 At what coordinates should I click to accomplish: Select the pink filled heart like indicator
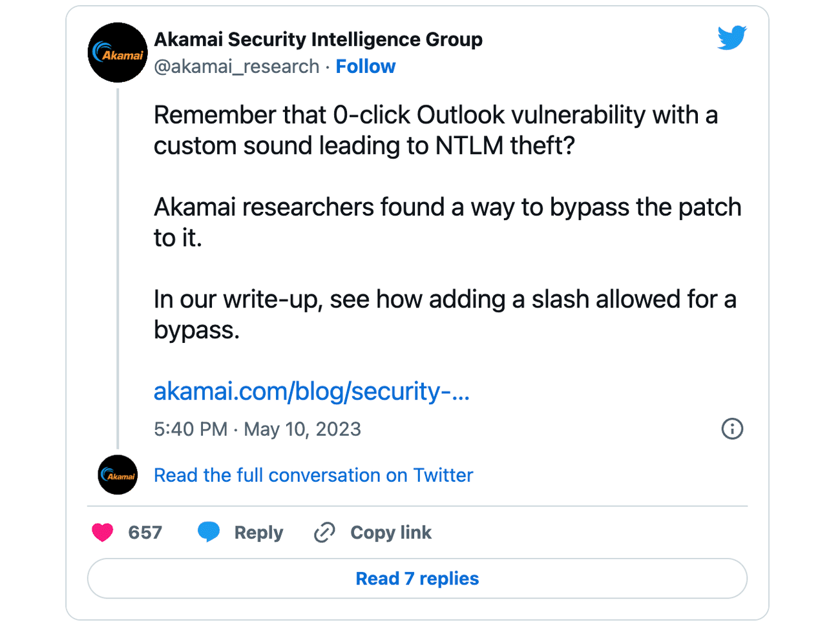103,532
